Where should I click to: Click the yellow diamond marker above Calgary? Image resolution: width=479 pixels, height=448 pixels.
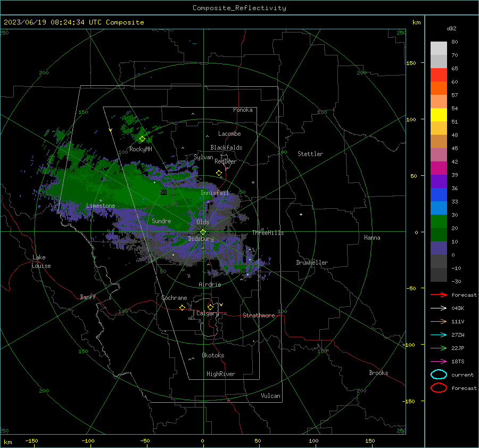point(210,307)
